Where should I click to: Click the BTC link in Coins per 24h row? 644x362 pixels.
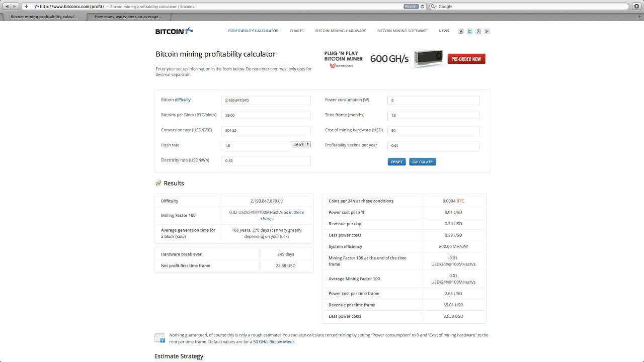tap(460, 201)
